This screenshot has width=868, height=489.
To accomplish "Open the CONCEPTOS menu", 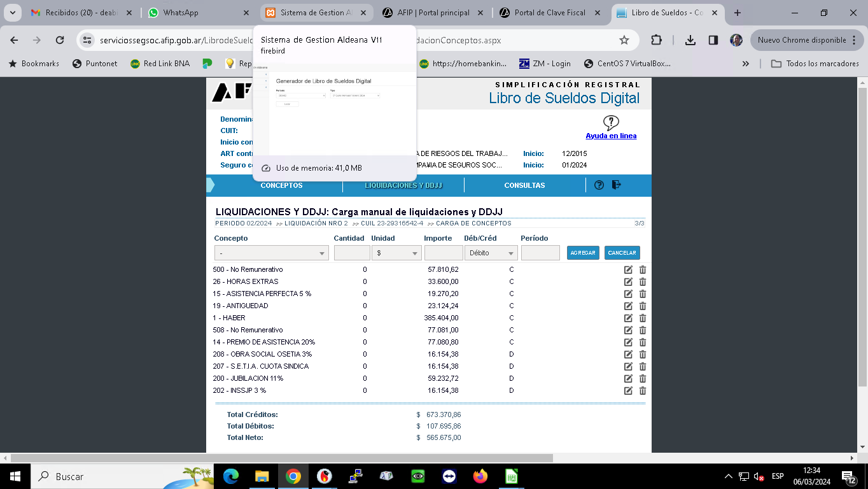I will tap(281, 185).
